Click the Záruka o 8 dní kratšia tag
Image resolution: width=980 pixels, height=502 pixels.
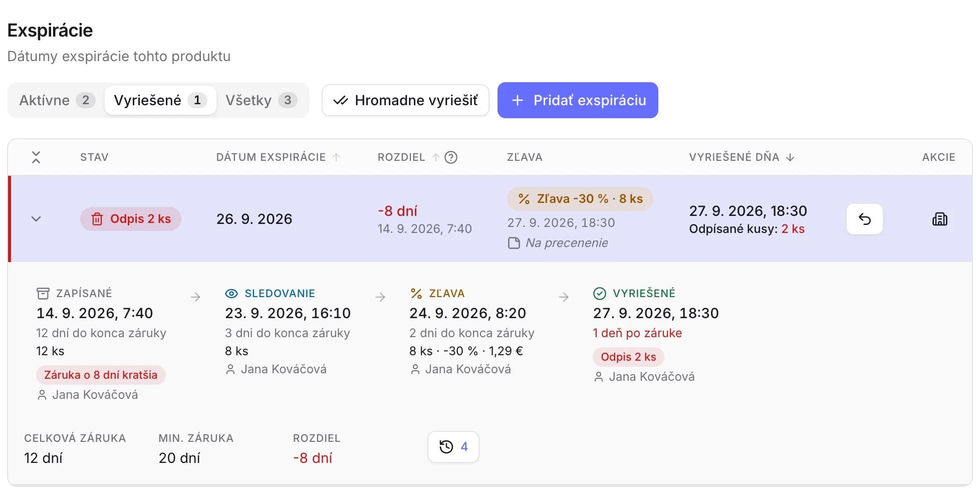click(101, 375)
